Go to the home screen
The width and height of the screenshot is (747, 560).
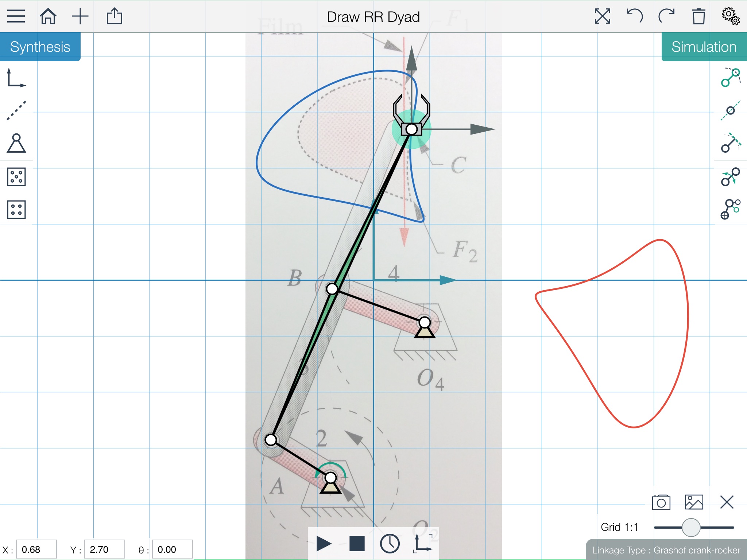coord(48,16)
